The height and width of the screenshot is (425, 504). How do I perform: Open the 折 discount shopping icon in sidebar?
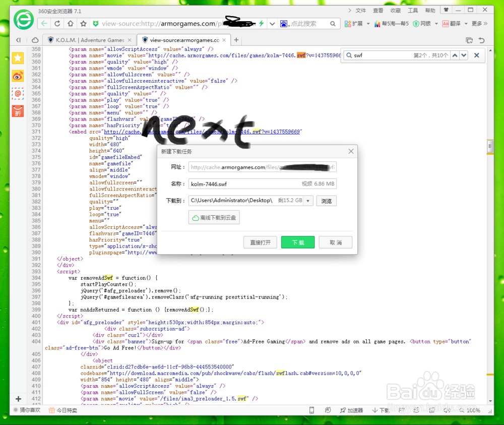click(18, 111)
